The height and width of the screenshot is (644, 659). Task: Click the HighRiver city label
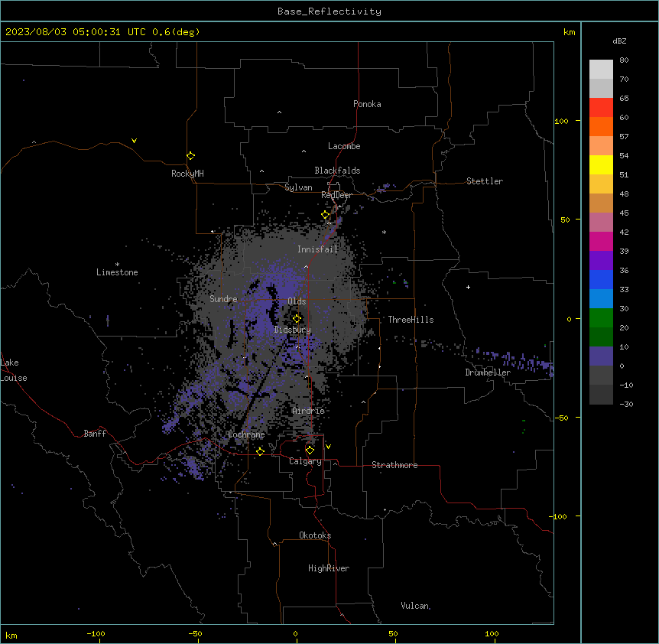329,568
